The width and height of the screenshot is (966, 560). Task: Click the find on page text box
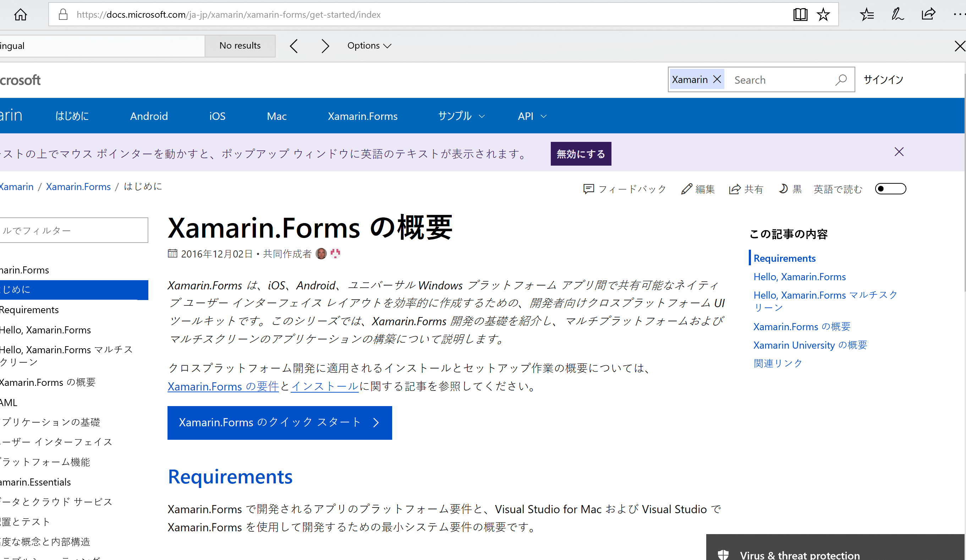tap(102, 46)
